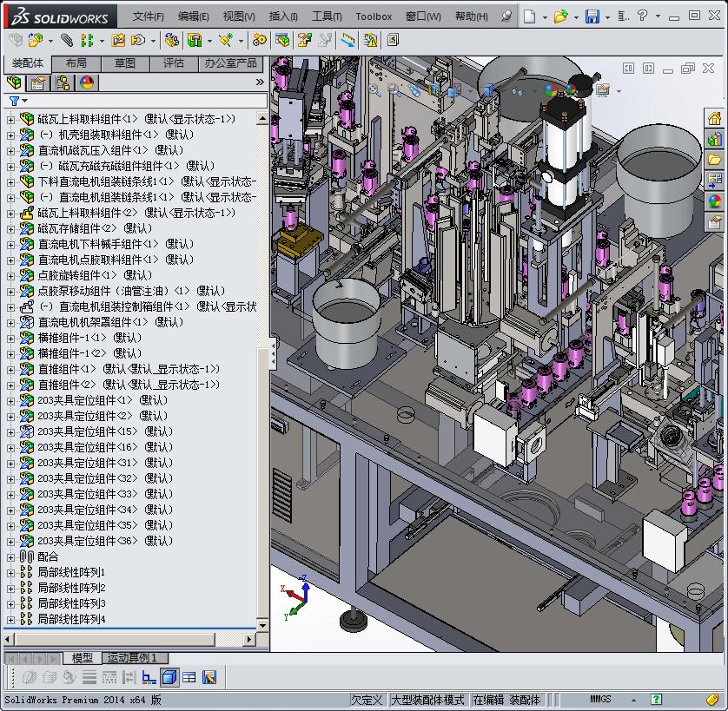Screen dimensions: 728x711
Task: Click the Take Snapshot icon
Action: [x=393, y=41]
